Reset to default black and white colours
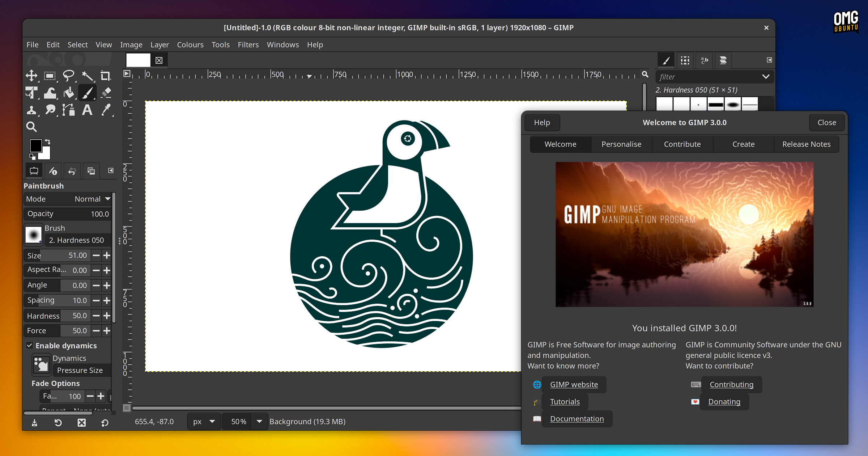 coord(32,157)
